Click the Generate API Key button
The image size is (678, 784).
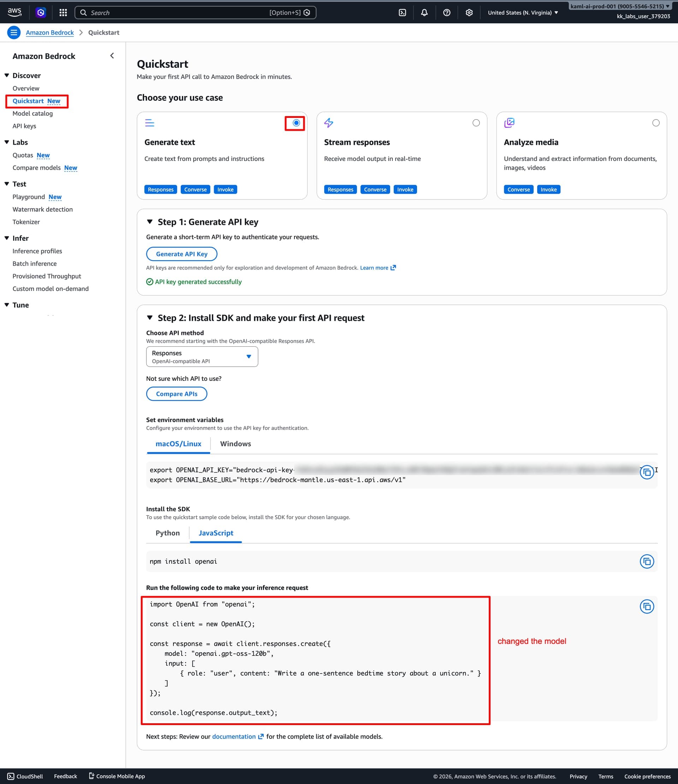(x=182, y=254)
